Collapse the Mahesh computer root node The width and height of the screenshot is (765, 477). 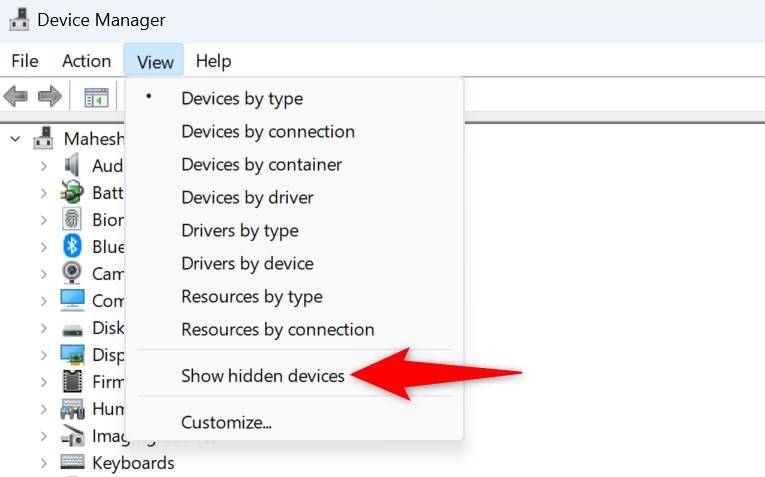(x=15, y=138)
